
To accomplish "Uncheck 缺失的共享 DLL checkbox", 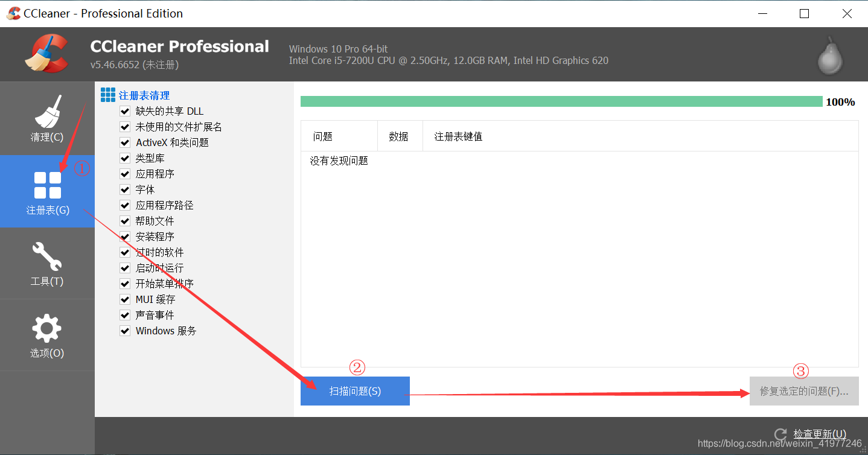I will [x=125, y=111].
